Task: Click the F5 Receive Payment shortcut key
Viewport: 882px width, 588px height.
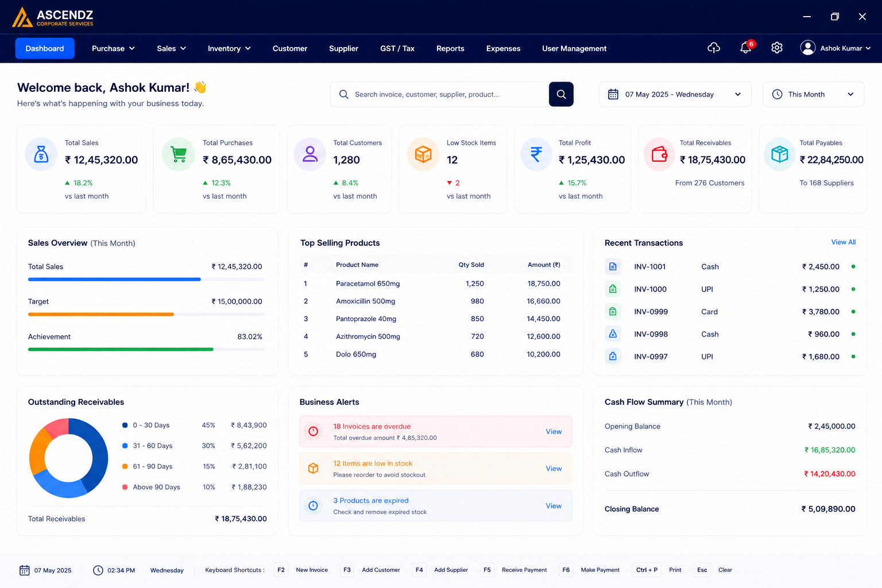Action: [x=487, y=570]
